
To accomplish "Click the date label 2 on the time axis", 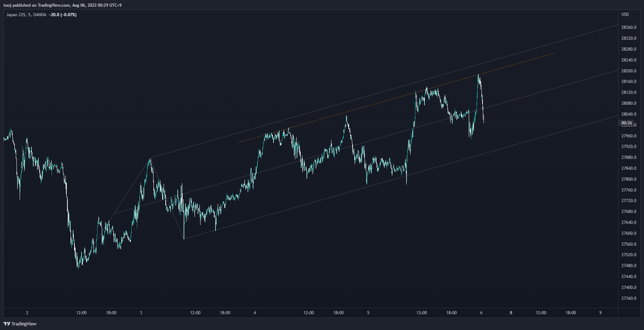I will point(27,313).
